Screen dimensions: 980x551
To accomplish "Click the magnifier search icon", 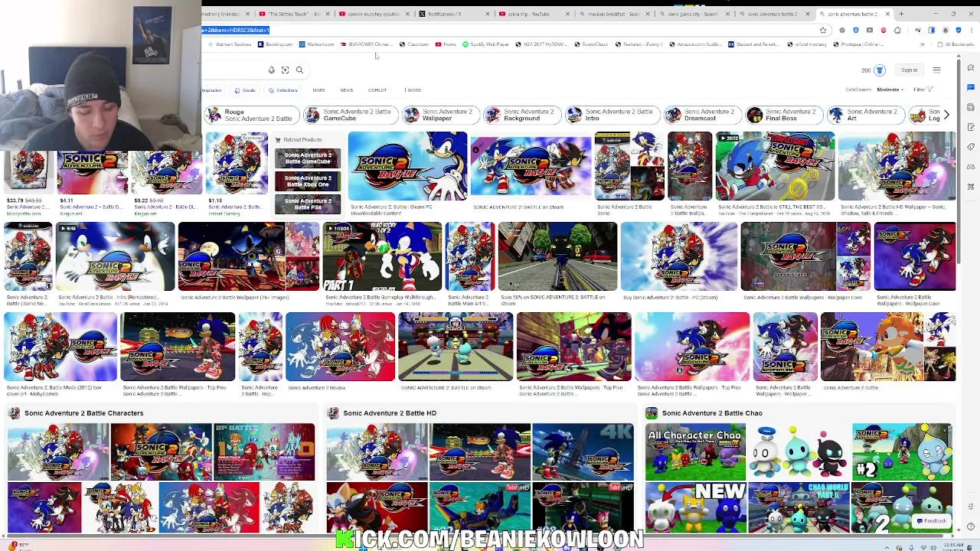I will (x=299, y=70).
